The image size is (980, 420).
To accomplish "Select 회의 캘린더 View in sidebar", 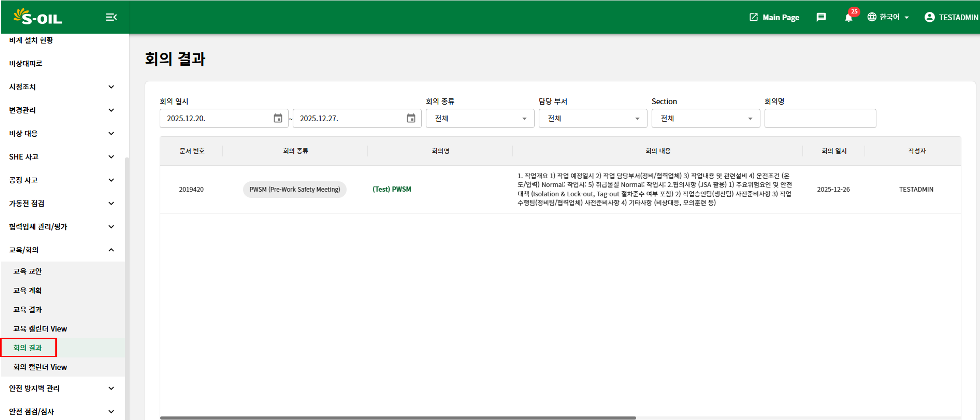I will [x=40, y=367].
